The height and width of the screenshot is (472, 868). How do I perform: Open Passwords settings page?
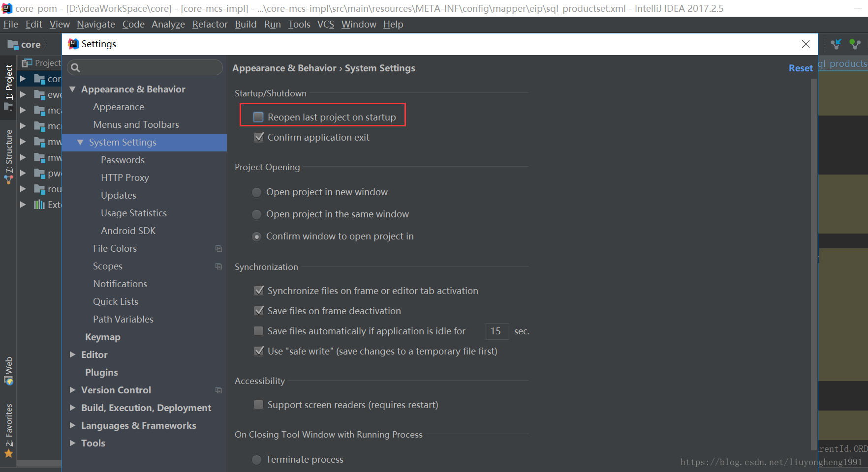coord(123,160)
